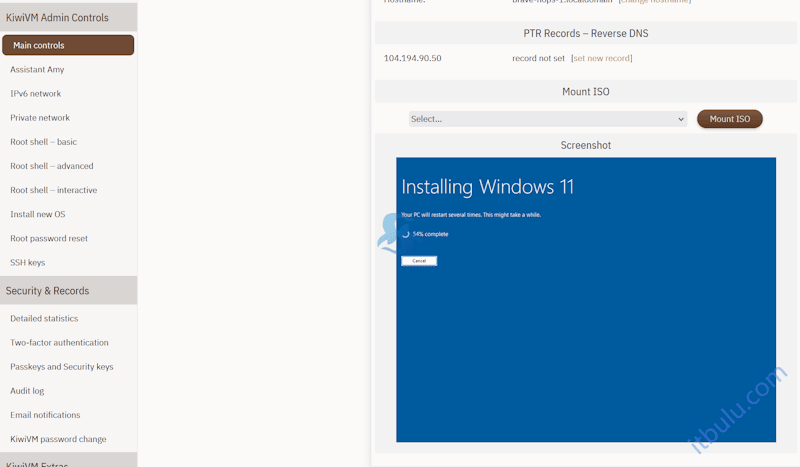Image resolution: width=800 pixels, height=467 pixels.
Task: Open Detailed statistics
Action: 44,318
